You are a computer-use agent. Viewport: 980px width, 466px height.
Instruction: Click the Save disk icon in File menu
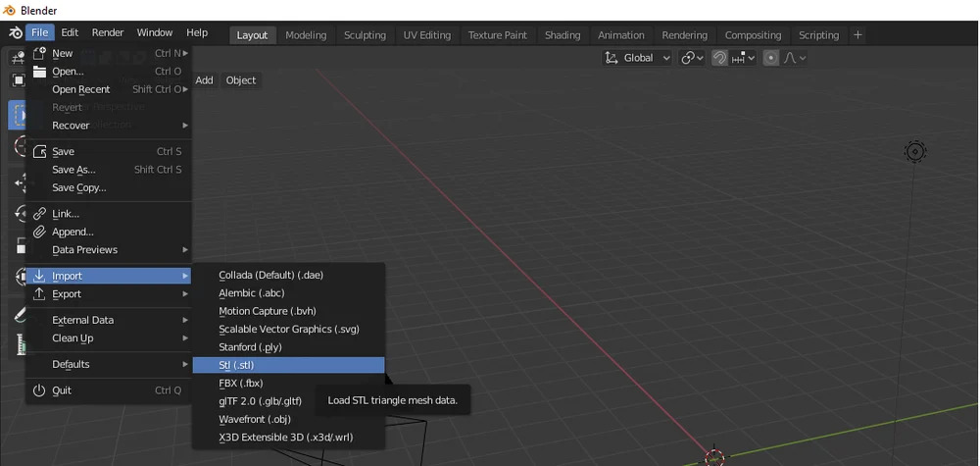(40, 152)
